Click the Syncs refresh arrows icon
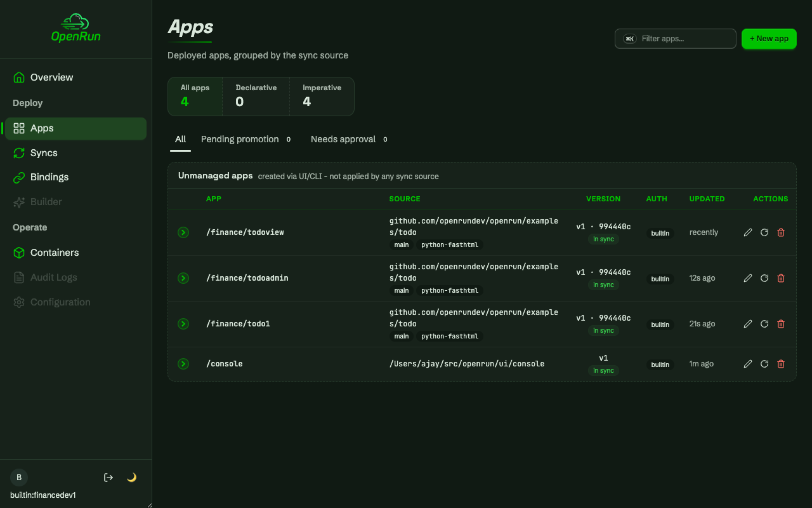 pos(19,153)
